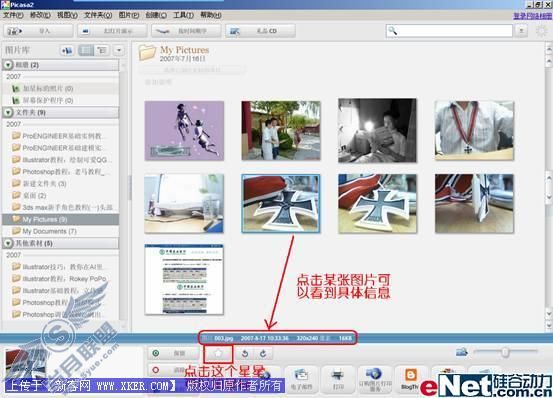The width and height of the screenshot is (553, 398).
Task: Click the Print (打印) button
Action: tap(338, 379)
